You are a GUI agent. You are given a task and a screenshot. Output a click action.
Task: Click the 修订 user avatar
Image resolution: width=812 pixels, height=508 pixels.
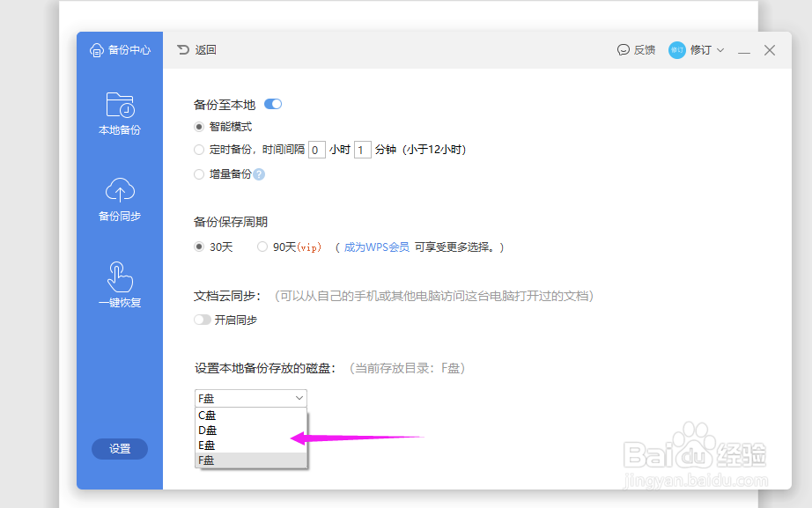(x=677, y=50)
